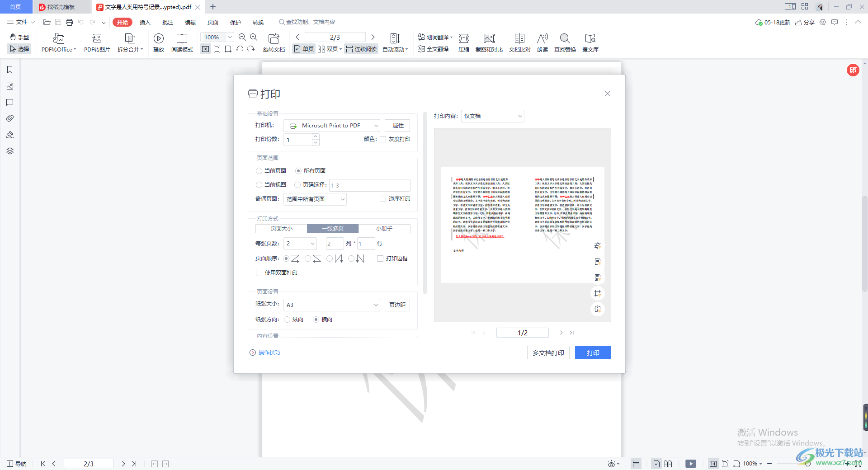This screenshot has width=868, height=470.
Task: Open thumbnail panel in left sidebar
Action: click(x=10, y=86)
